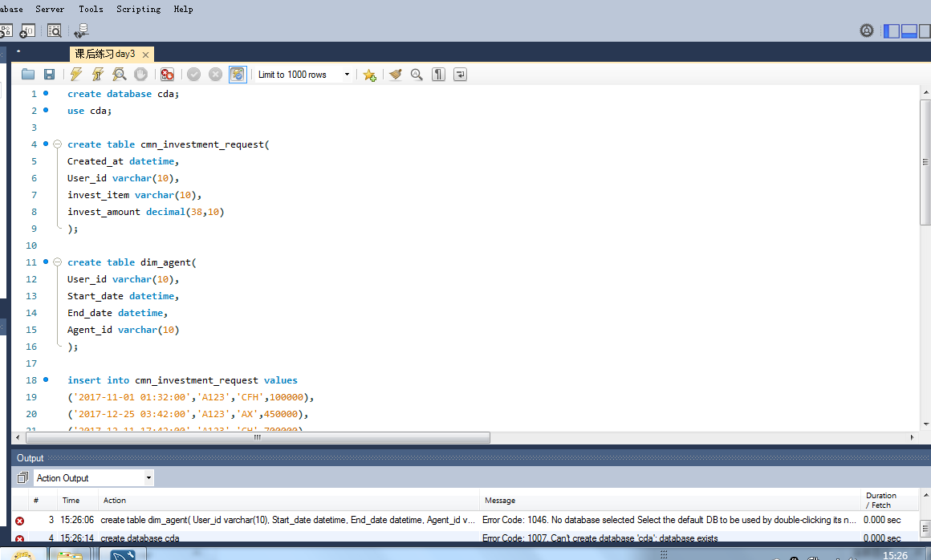Click the horizontal scrollbar thumb of the editor
This screenshot has height=560, width=931.
258,438
